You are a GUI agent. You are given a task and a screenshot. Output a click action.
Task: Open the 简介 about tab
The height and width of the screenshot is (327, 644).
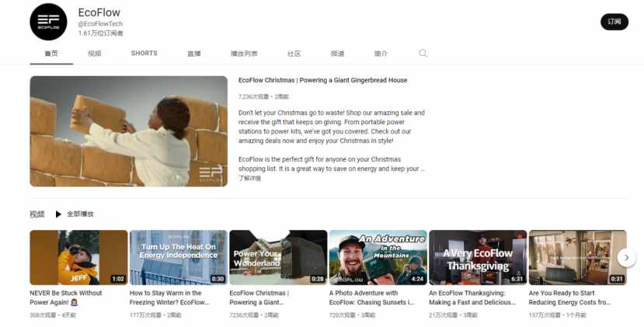pos(381,54)
